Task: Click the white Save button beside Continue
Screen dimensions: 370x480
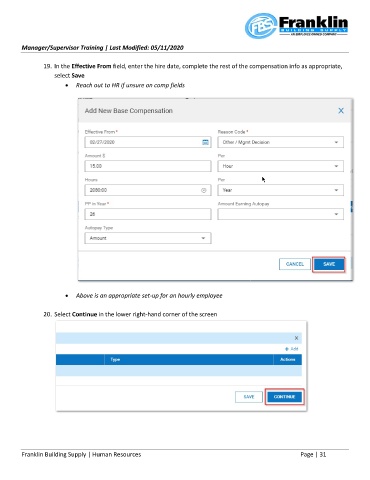Action: [249, 397]
